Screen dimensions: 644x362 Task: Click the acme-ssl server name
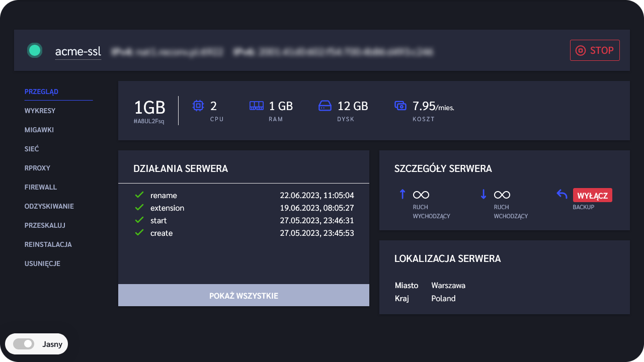pyautogui.click(x=78, y=51)
